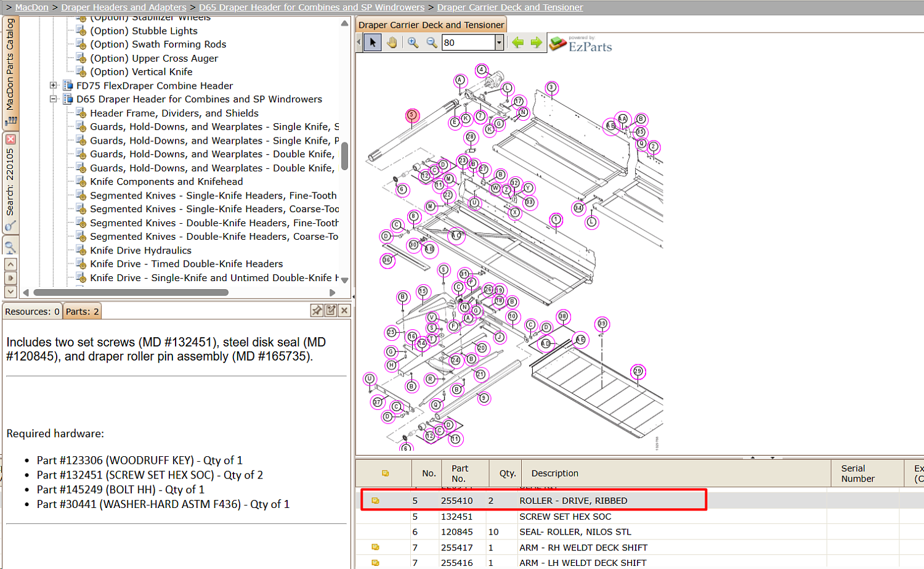Open (Option) Vertical Knife in tree
Viewport: 924px width, 569px height.
click(x=141, y=72)
